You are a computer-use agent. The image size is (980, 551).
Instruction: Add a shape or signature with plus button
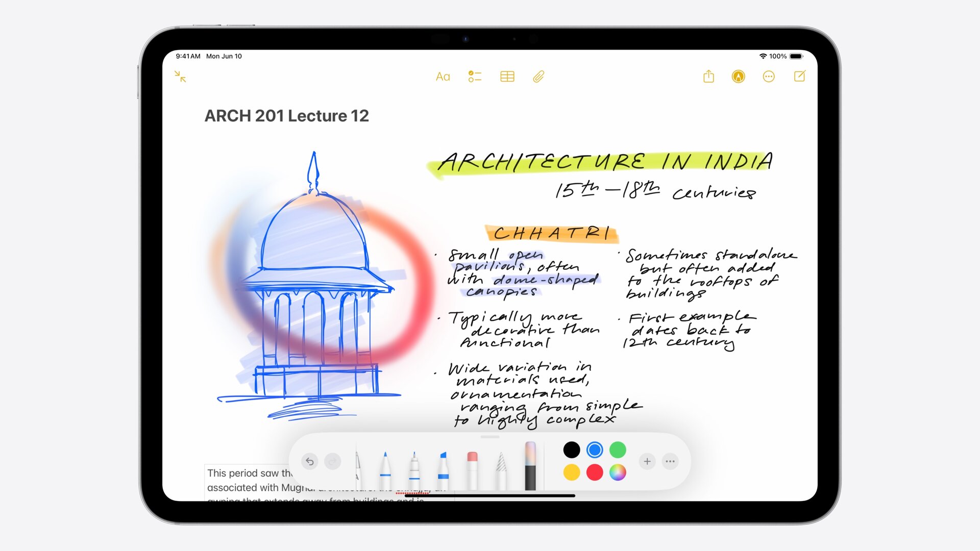coord(647,462)
